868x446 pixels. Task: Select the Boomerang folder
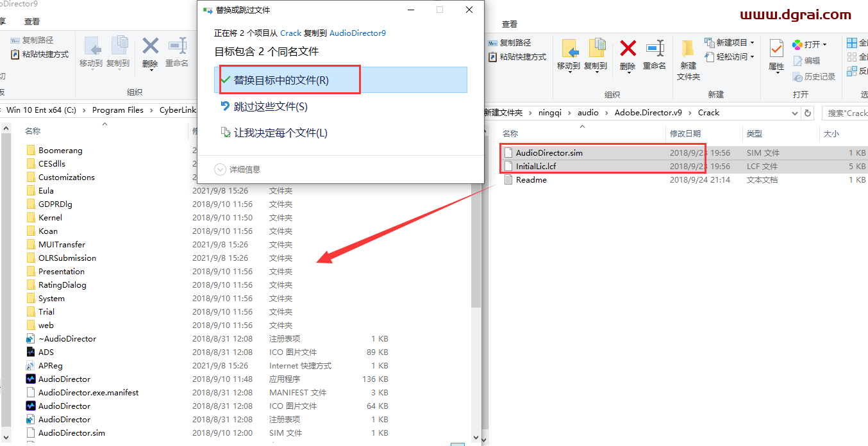coord(60,150)
